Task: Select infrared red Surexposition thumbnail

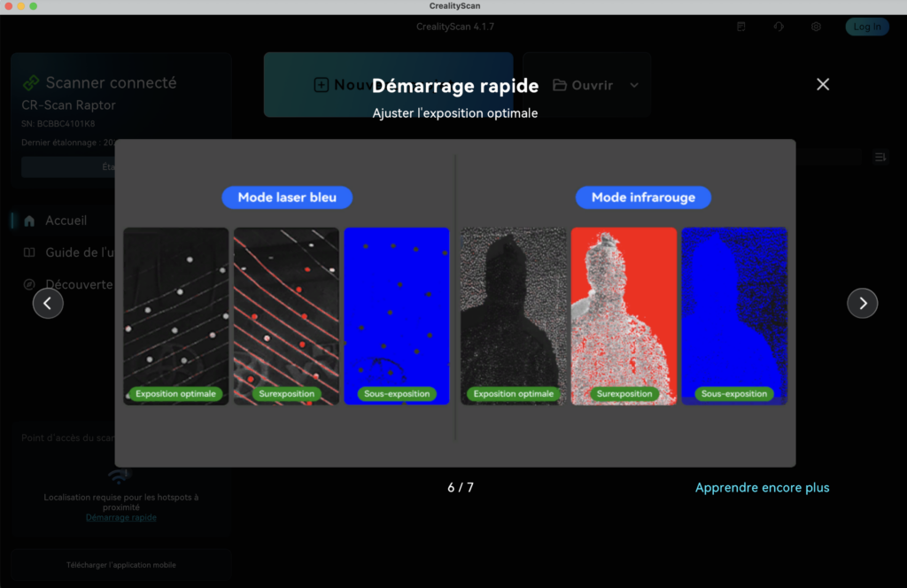Action: 624,315
